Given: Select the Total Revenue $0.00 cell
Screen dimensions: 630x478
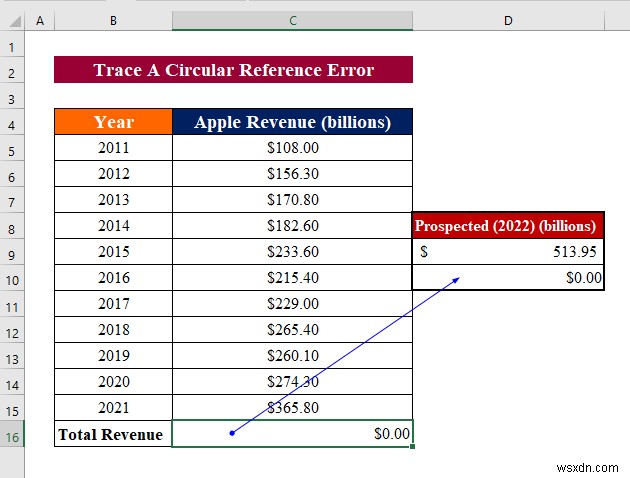Looking at the screenshot, I should coord(292,434).
